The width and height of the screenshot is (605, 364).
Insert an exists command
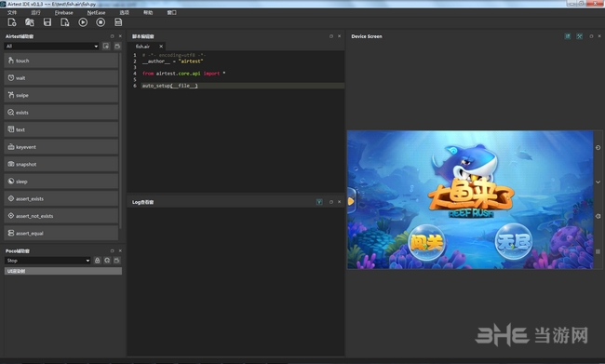pyautogui.click(x=60, y=113)
